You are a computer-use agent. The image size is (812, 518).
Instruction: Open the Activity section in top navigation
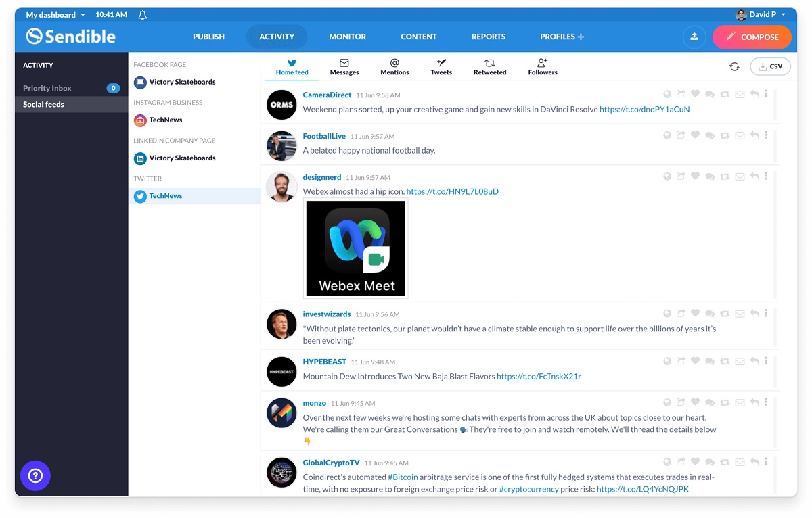click(x=277, y=37)
